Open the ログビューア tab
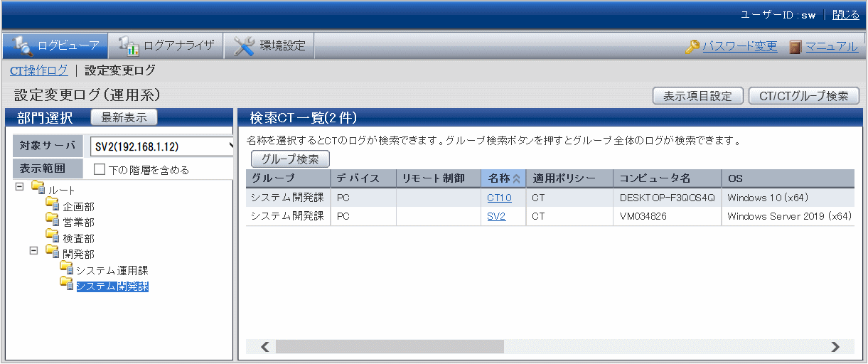Viewport: 868px width, 364px height. pyautogui.click(x=55, y=46)
